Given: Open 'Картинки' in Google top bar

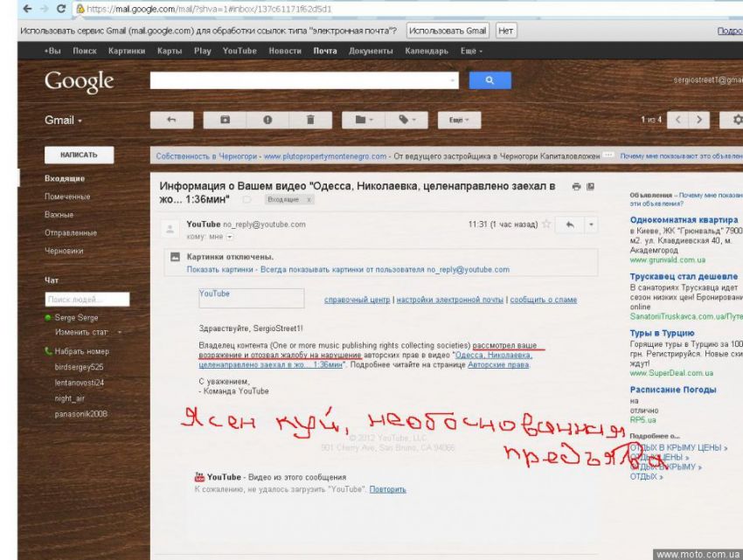Looking at the screenshot, I should [x=127, y=51].
